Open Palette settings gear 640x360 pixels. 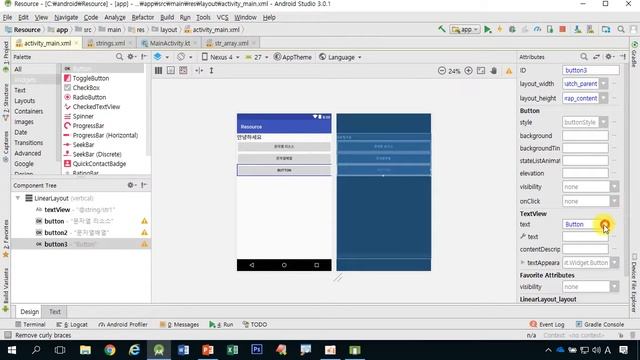(131, 57)
